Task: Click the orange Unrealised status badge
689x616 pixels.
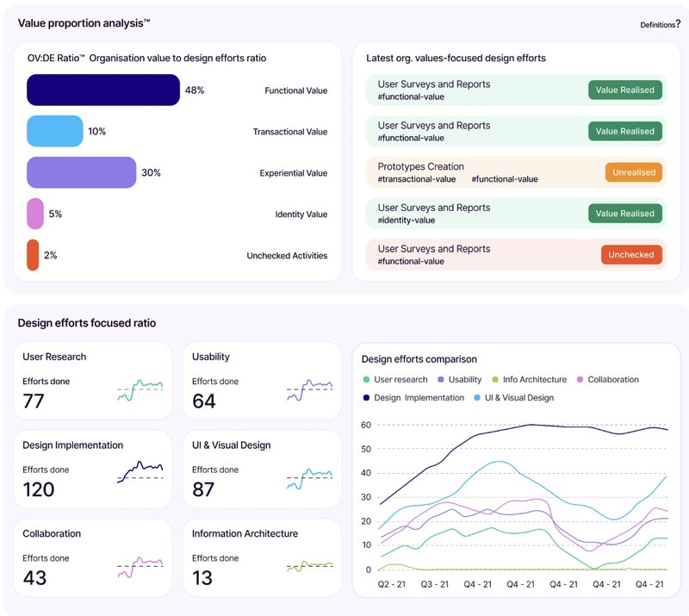Action: pos(633,172)
